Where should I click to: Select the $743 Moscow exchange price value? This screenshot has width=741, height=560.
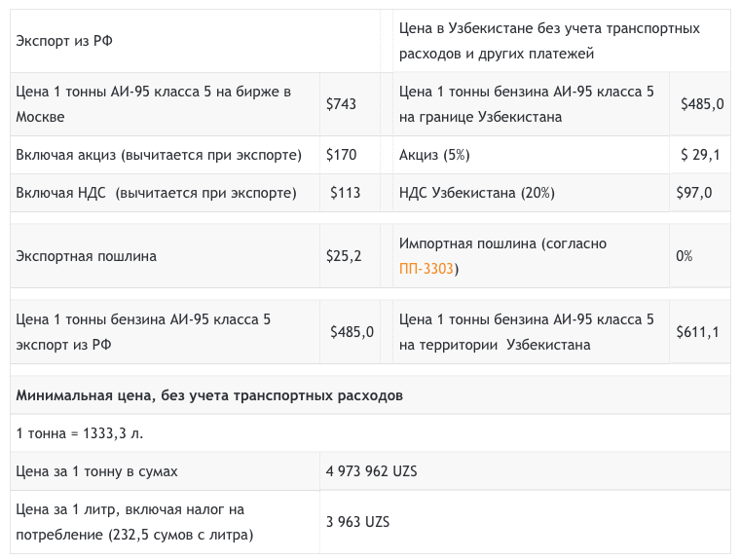pyautogui.click(x=341, y=104)
